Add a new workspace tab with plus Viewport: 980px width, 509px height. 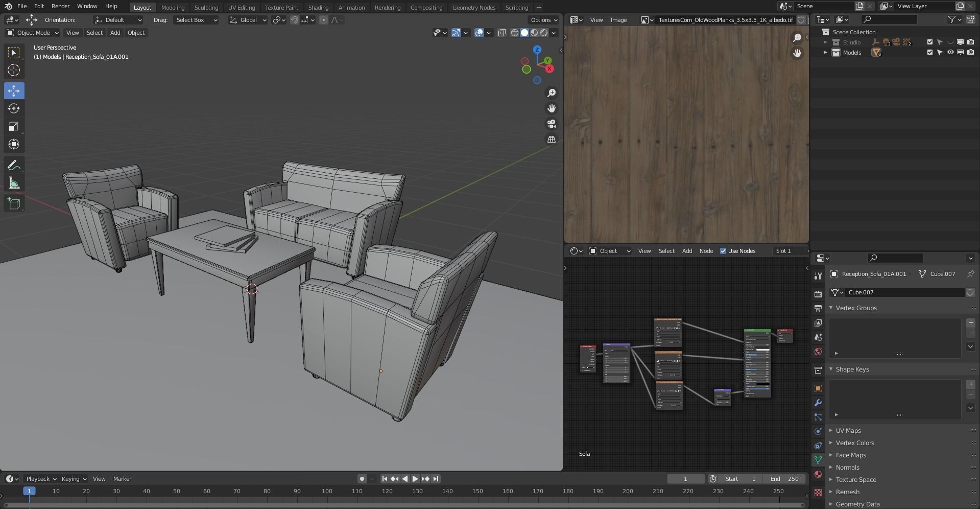[x=538, y=8]
